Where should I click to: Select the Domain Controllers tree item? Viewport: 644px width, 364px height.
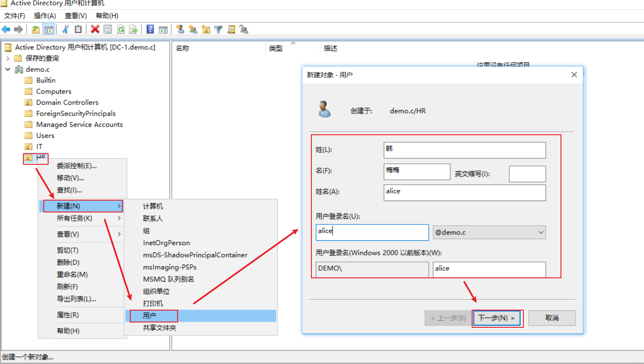click(x=67, y=102)
